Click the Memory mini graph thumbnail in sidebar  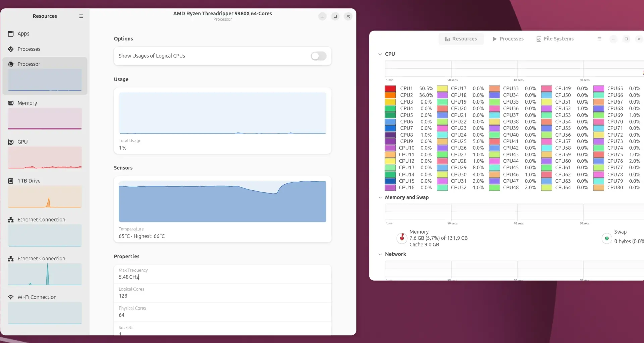(45, 119)
